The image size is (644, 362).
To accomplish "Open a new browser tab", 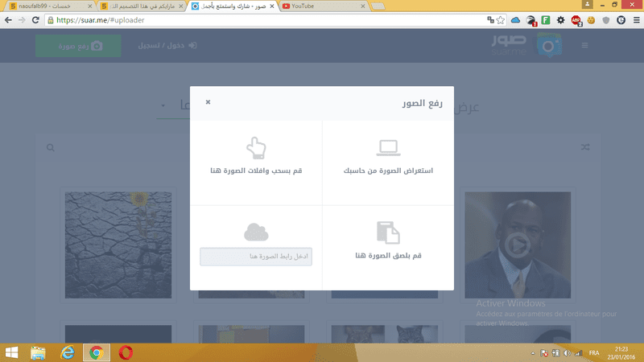I will tap(378, 6).
